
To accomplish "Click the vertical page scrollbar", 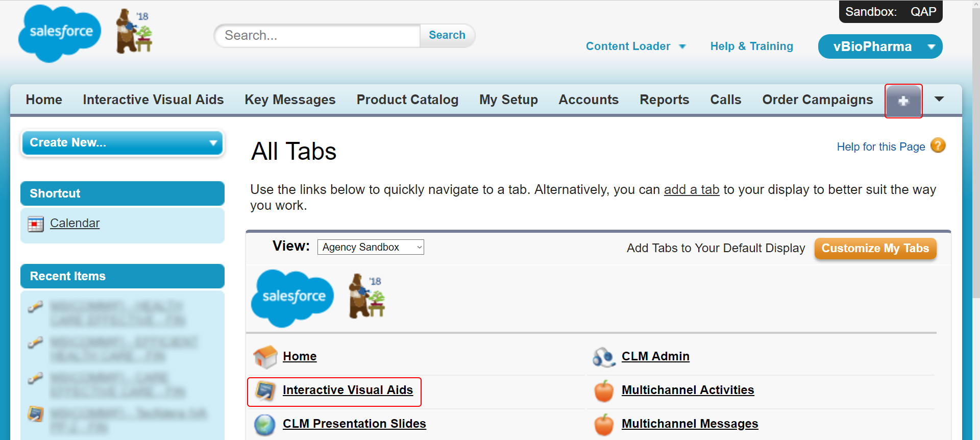I will 975,153.
